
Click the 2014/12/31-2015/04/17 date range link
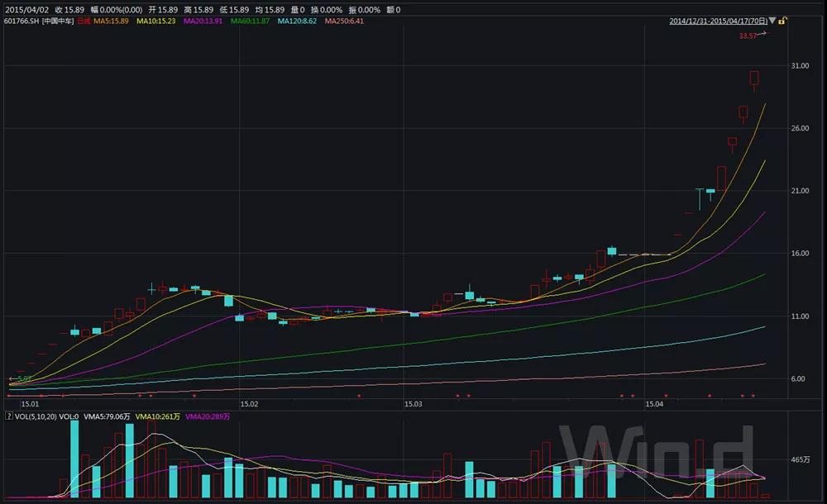pos(718,21)
